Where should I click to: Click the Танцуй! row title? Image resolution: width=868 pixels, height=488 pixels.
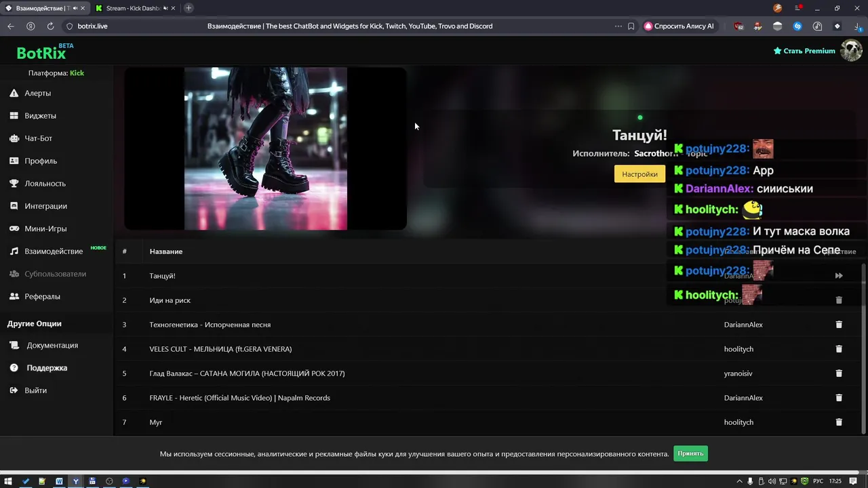(162, 276)
